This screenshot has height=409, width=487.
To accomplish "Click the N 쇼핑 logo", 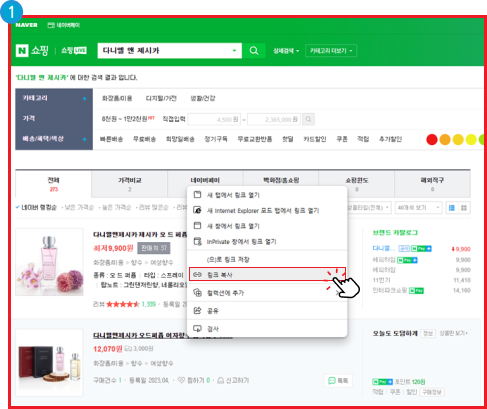I will (x=32, y=51).
